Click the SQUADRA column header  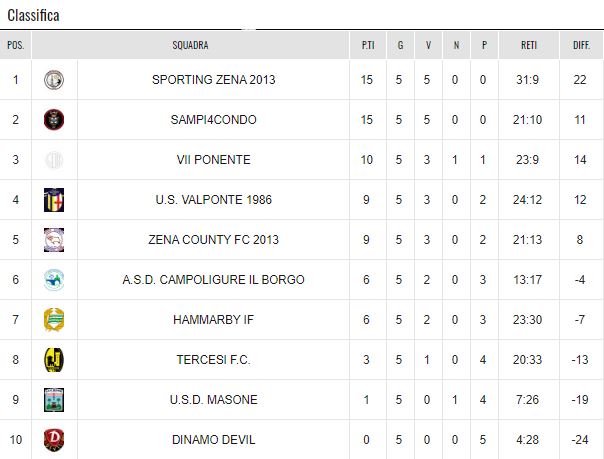click(190, 45)
